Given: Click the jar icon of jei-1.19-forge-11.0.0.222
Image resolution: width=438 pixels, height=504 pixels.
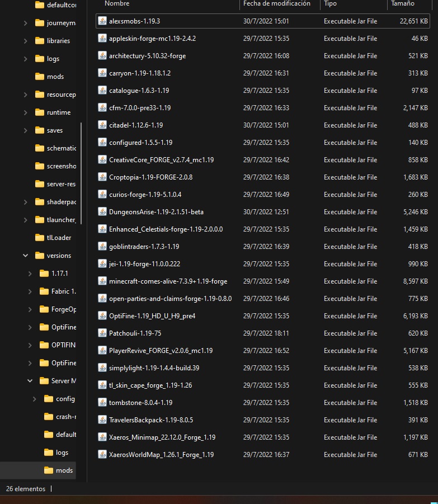Looking at the screenshot, I should pos(102,264).
